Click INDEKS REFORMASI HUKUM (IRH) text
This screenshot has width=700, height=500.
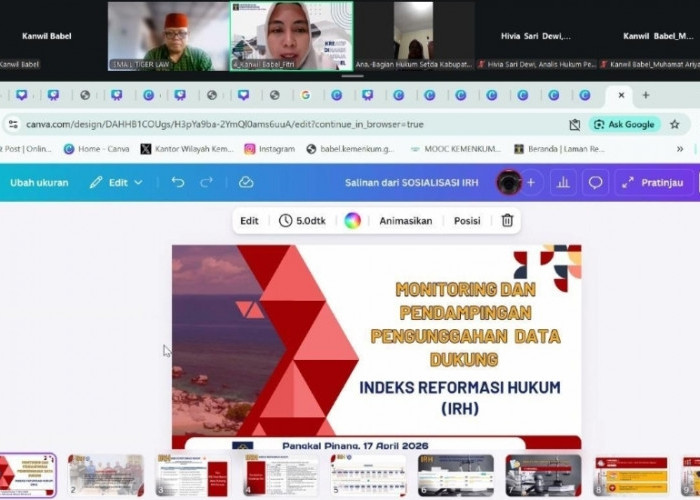coord(460,397)
